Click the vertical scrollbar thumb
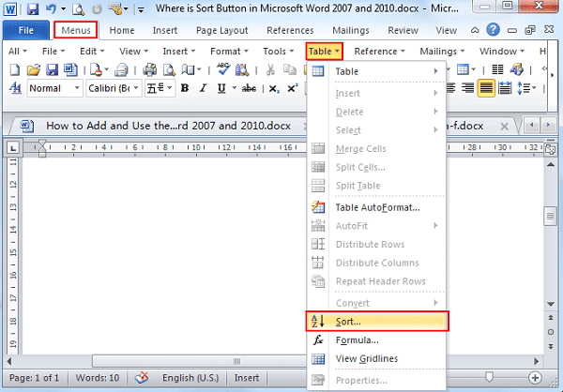Screen dimensions: 563x392 point(550,216)
